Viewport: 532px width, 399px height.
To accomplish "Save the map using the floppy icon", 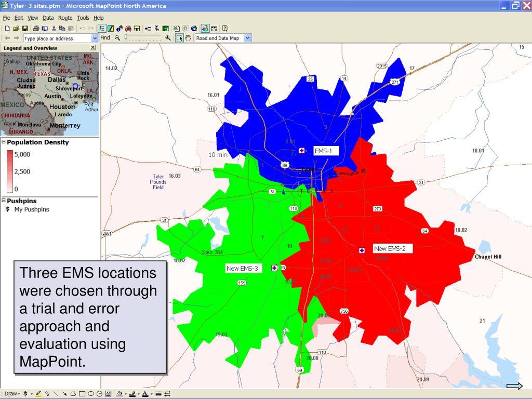I will click(25, 29).
